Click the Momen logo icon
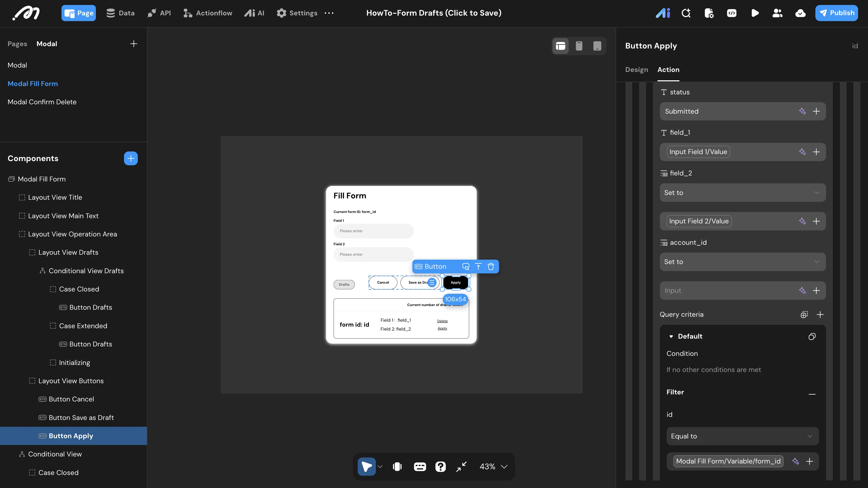This screenshot has height=488, width=868. click(x=26, y=13)
